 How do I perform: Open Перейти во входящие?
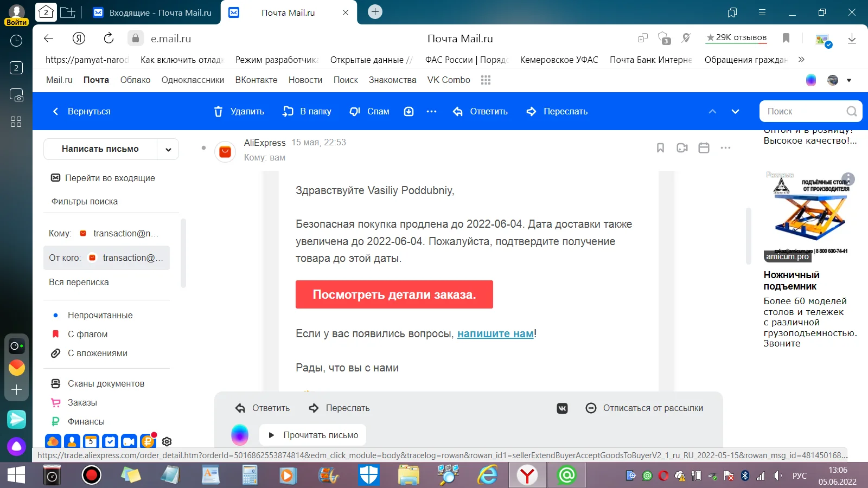tap(103, 178)
